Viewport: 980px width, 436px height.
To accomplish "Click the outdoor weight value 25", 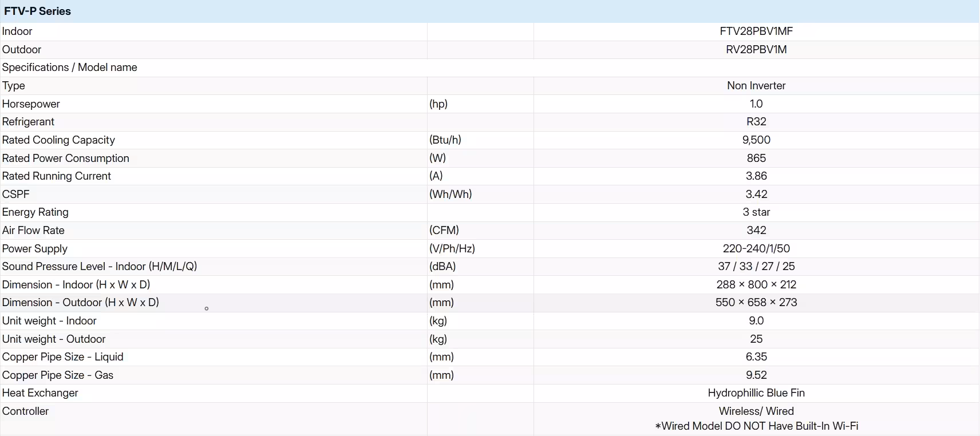I will [756, 339].
